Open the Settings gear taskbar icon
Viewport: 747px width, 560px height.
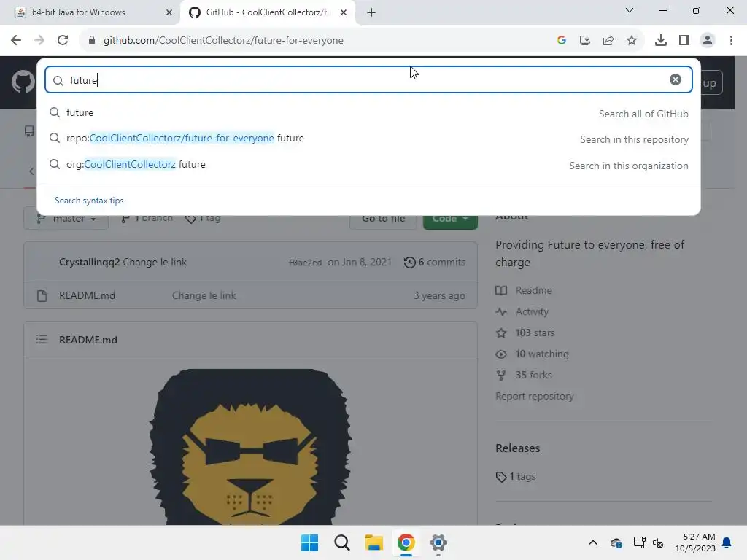[x=438, y=542]
